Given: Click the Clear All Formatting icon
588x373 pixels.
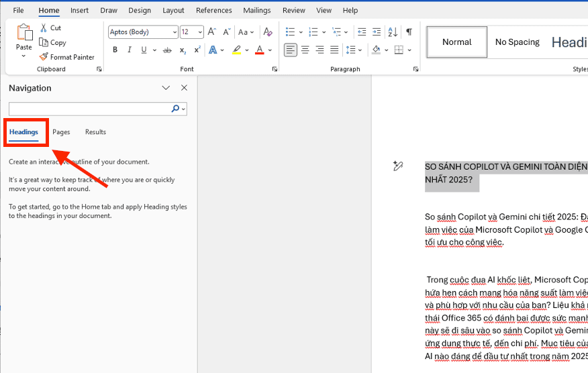Looking at the screenshot, I should tap(268, 32).
